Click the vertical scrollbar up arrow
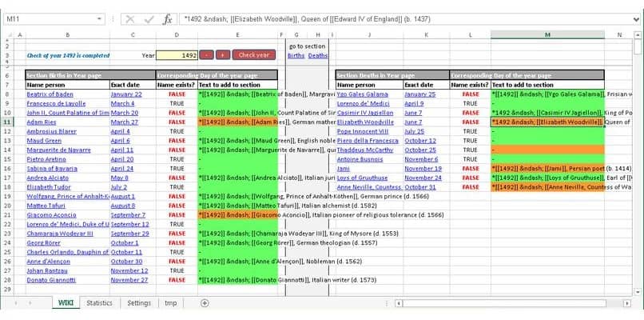The width and height of the screenshot is (644, 320). (x=638, y=35)
